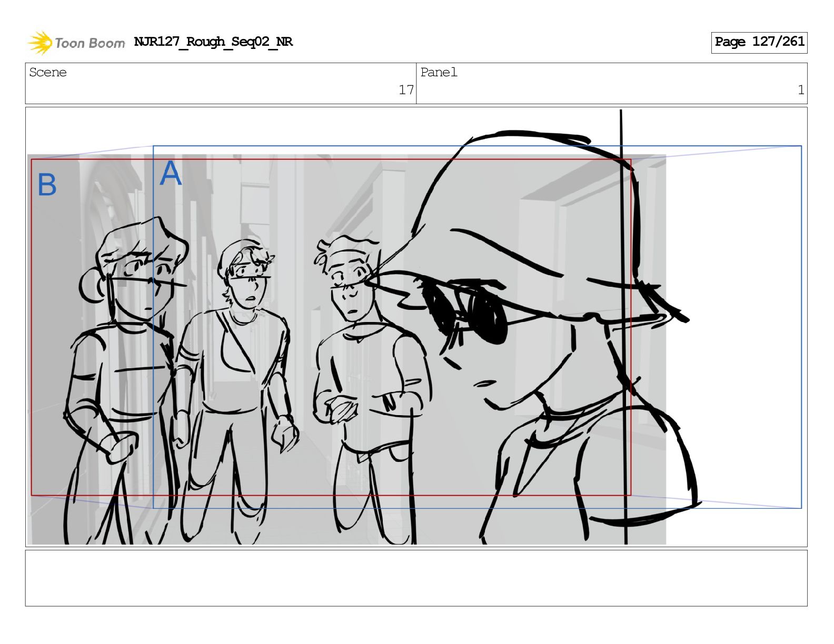The height and width of the screenshot is (644, 834).
Task: Click the Page 127/261 indicator box
Action: (x=759, y=42)
